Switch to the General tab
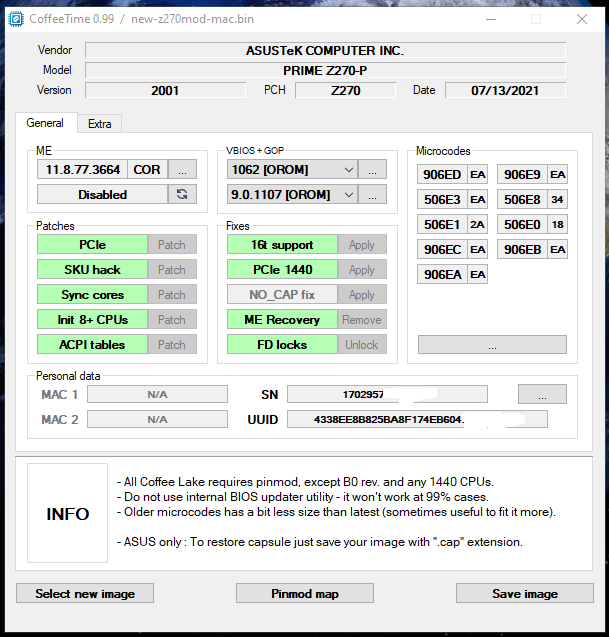This screenshot has height=637, width=609. (x=46, y=123)
